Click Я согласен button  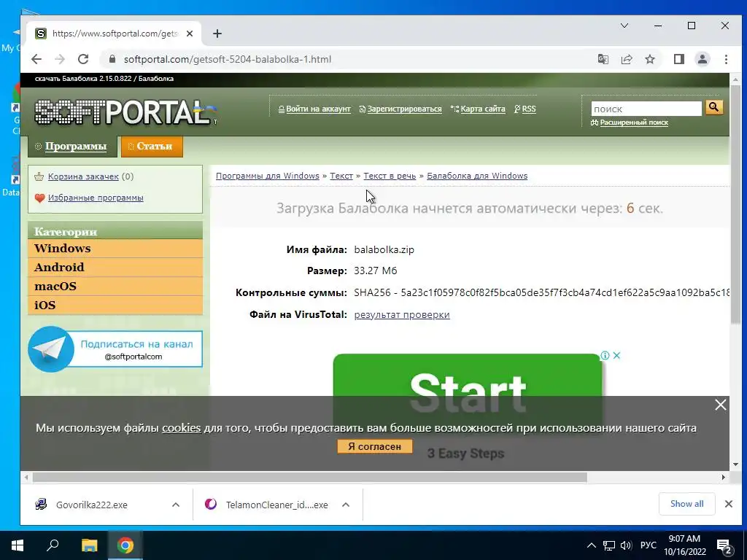click(x=374, y=446)
